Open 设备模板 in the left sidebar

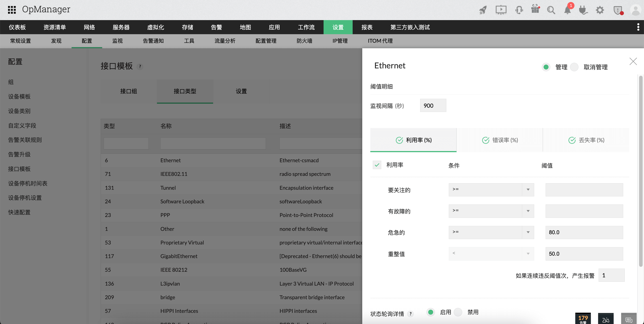pos(19,97)
